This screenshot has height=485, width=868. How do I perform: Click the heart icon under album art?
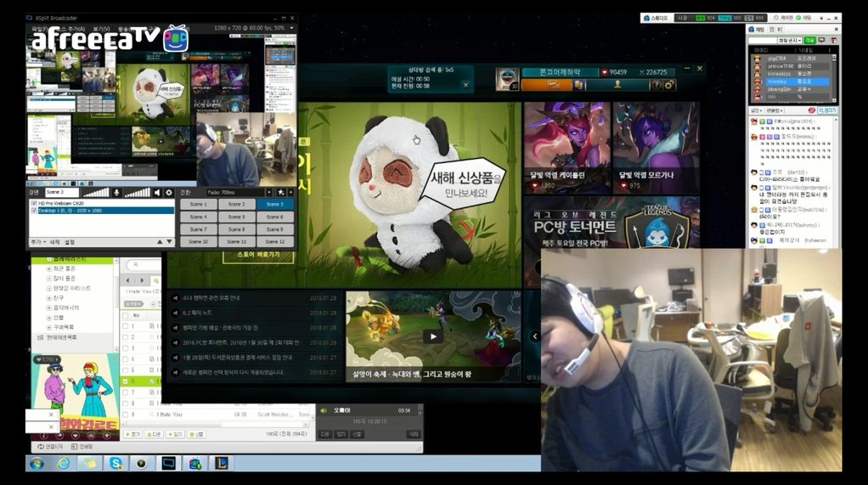pyautogui.click(x=76, y=436)
